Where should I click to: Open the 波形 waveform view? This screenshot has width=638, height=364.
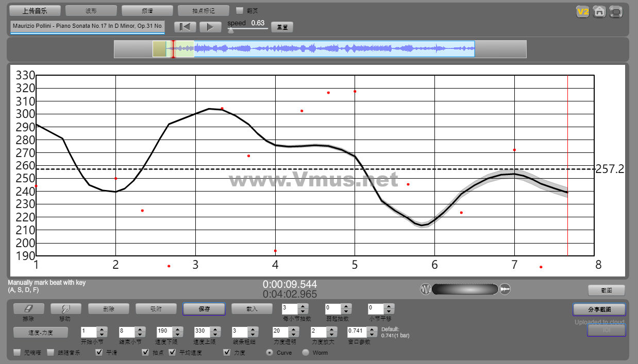(91, 11)
